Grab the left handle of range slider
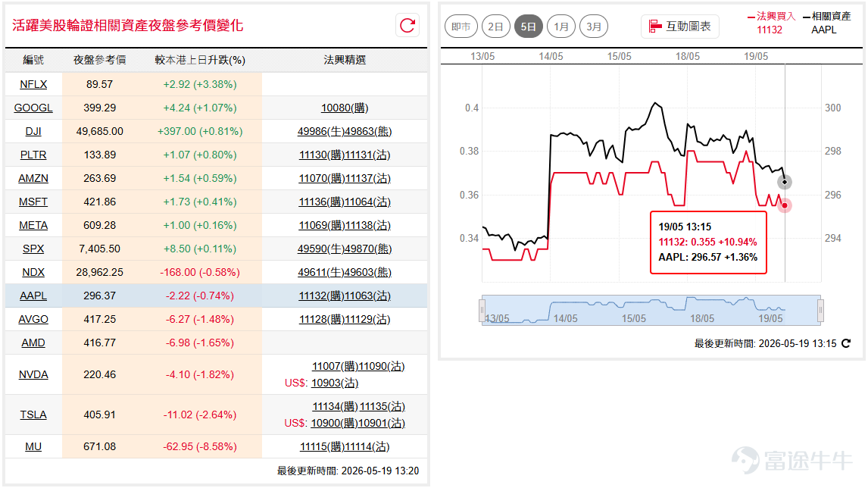 pyautogui.click(x=482, y=310)
